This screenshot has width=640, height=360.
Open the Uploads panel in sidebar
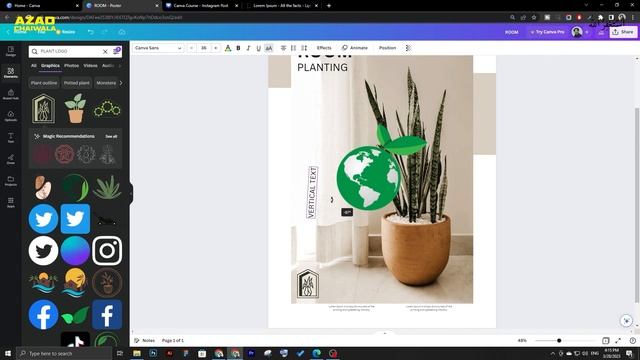click(11, 116)
